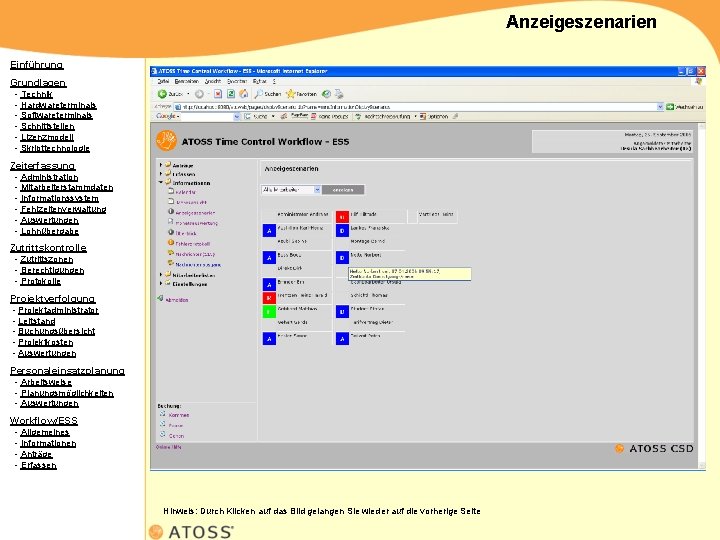
Task: Open the Extras menu in Internet Explorer
Action: click(x=259, y=81)
